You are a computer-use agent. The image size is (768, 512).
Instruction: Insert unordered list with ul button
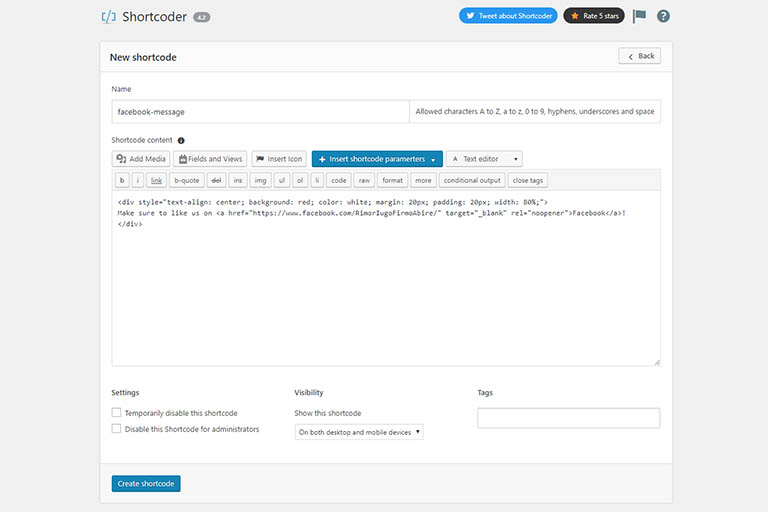point(282,180)
